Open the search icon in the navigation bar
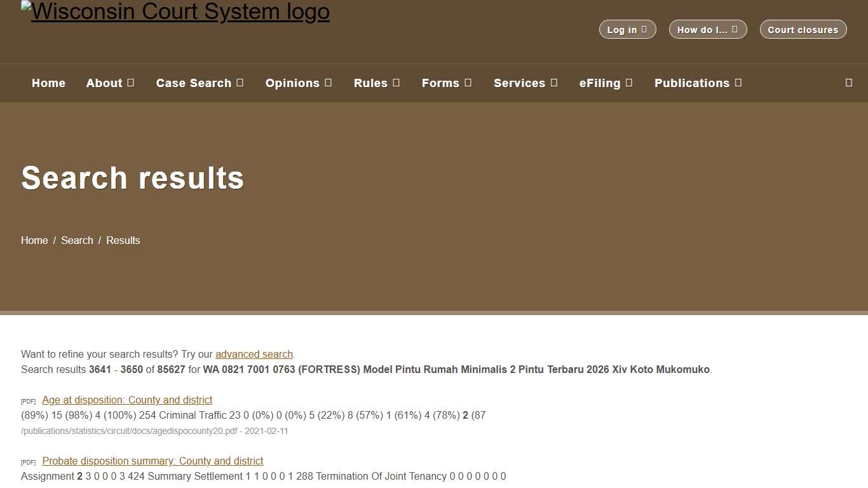Viewport: 868px width, 488px height. [x=848, y=83]
